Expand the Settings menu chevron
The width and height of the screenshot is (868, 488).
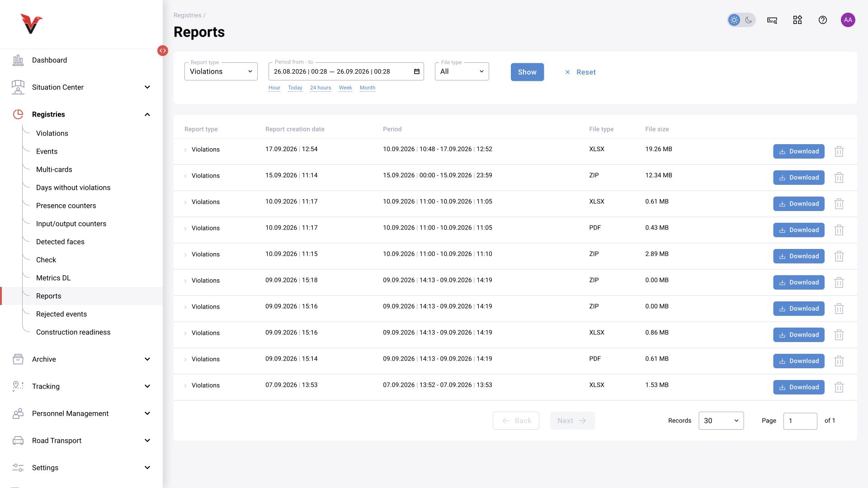click(x=147, y=468)
